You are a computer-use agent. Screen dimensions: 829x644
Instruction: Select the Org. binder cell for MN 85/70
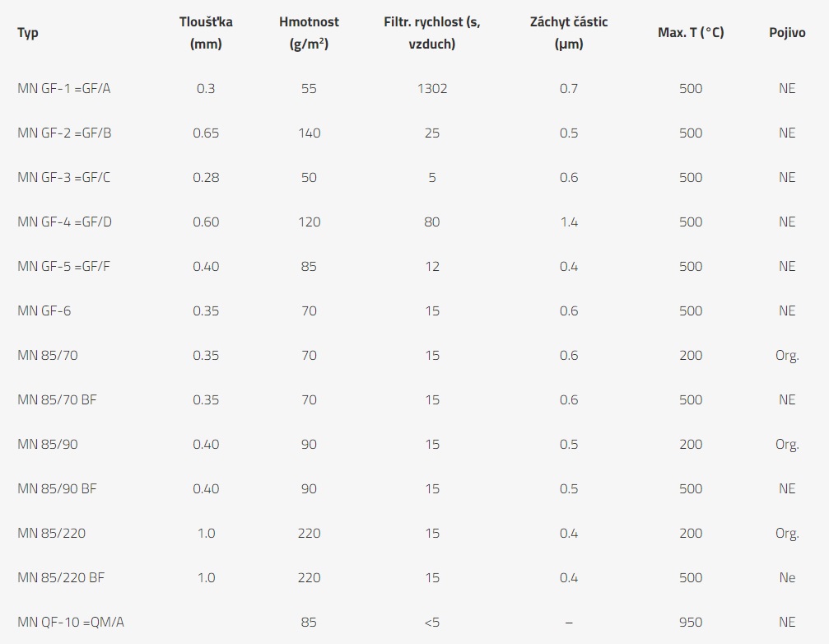click(787, 355)
